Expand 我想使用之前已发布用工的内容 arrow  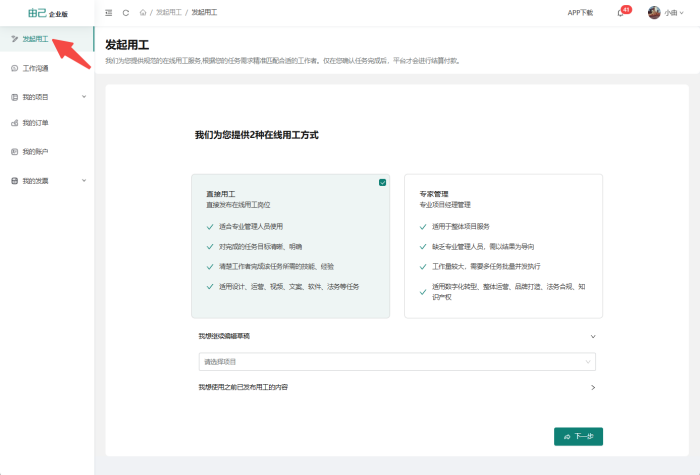(x=593, y=388)
